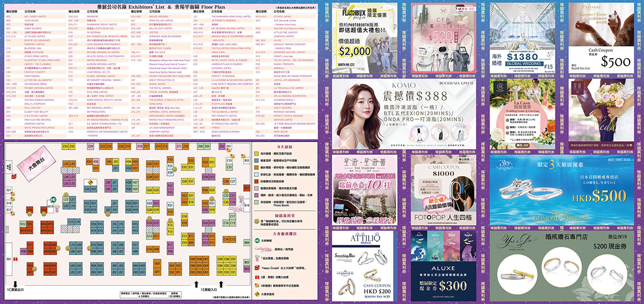Click the free claw machine icon in legend
Screen dimensions: 644x304
[x=256, y=258]
